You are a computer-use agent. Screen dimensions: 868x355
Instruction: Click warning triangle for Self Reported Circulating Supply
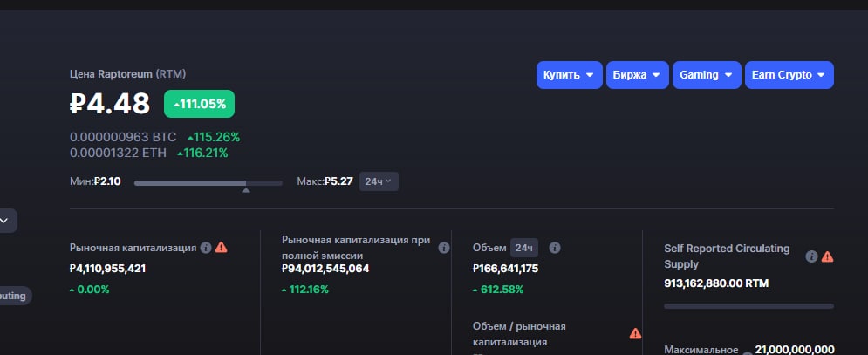(x=828, y=256)
